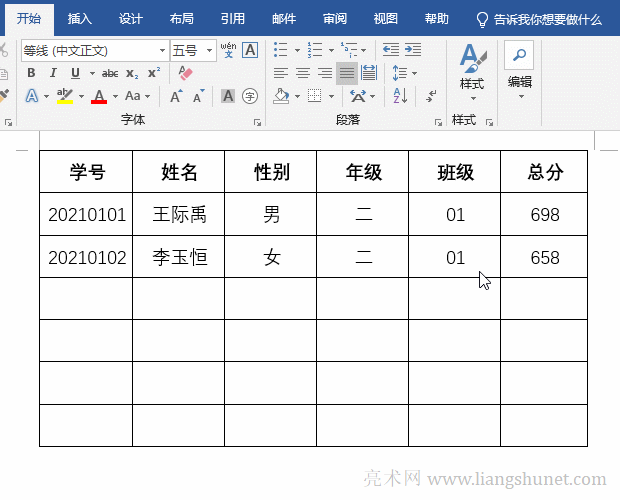Screen dimensions: 620x500
Task: Apply numbered list
Action: tap(315, 50)
